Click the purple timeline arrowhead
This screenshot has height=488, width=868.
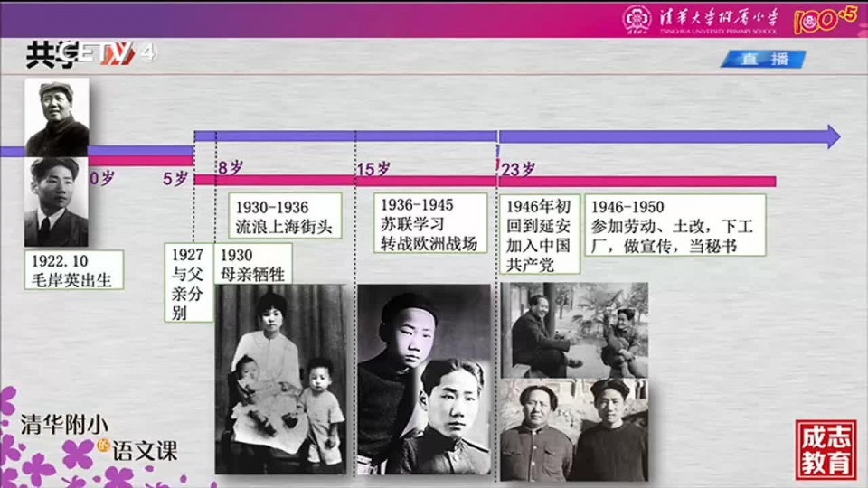(x=828, y=137)
